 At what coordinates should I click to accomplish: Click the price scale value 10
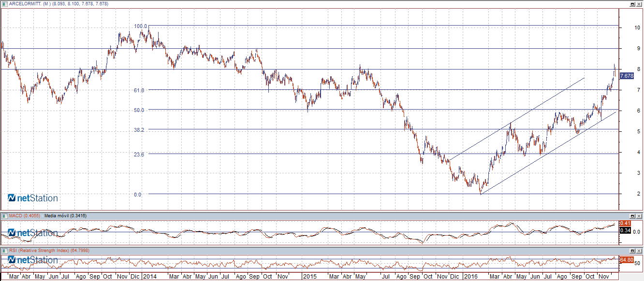638,28
